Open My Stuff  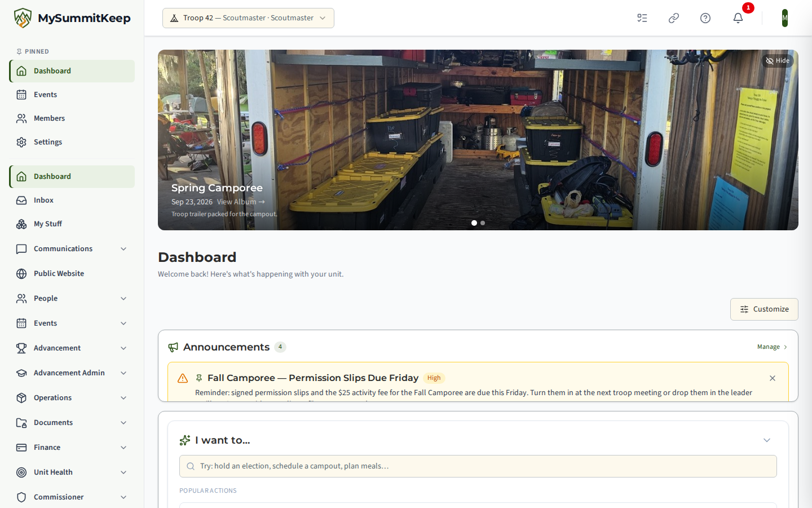(72, 224)
